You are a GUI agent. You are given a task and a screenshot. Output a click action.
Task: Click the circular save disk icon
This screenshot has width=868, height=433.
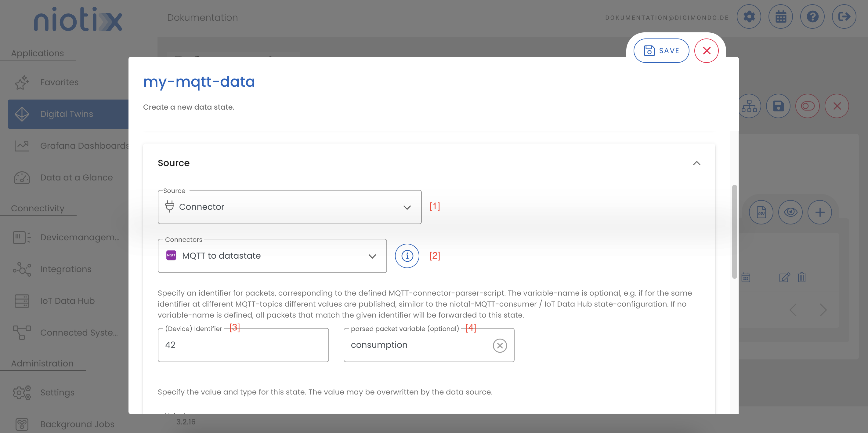coord(778,106)
